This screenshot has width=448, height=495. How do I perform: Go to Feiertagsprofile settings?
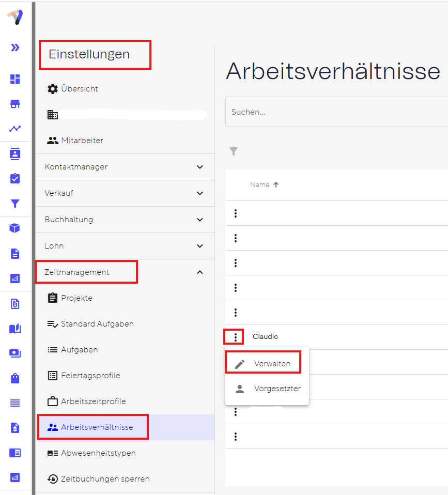click(x=90, y=376)
